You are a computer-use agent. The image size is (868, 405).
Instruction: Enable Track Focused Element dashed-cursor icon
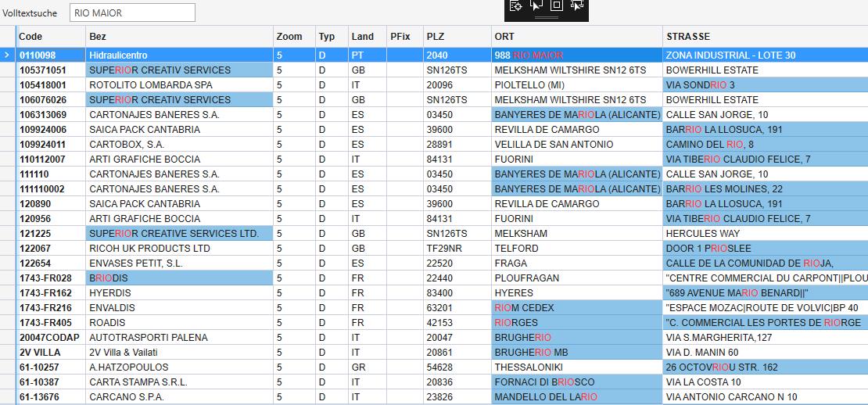577,5
